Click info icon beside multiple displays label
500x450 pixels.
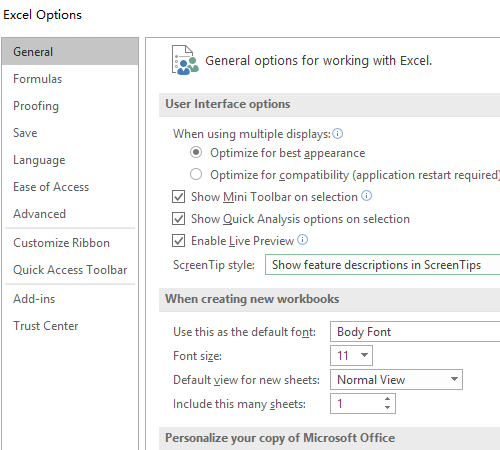tap(338, 134)
